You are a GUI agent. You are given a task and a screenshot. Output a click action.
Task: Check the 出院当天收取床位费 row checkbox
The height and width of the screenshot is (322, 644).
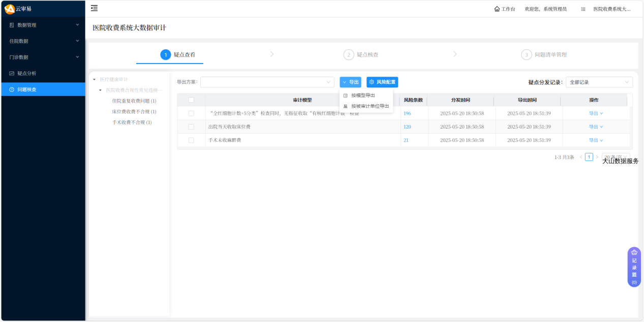tap(191, 127)
